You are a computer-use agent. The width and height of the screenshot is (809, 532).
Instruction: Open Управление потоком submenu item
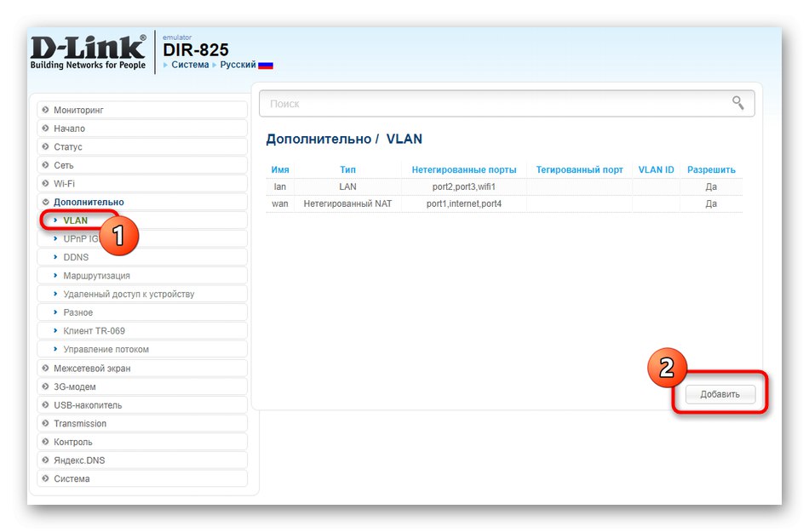point(142,350)
